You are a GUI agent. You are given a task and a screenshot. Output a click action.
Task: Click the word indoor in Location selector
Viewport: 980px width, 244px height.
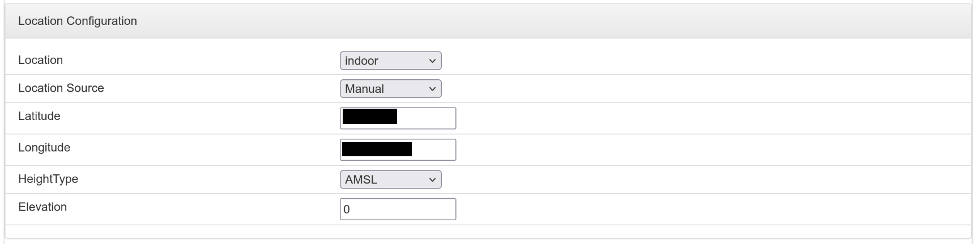click(x=361, y=61)
